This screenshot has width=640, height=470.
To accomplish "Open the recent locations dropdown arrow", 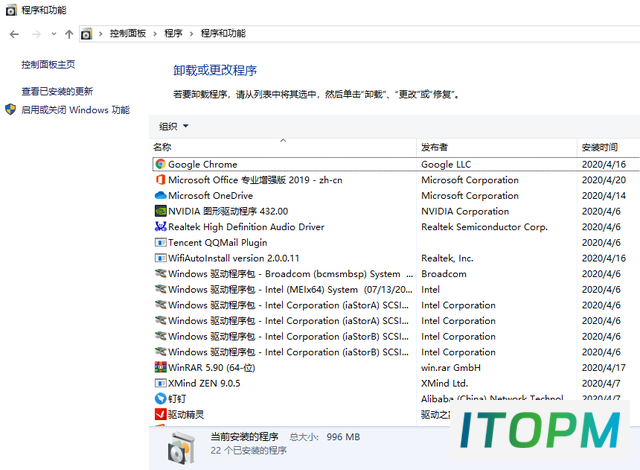I will [54, 34].
